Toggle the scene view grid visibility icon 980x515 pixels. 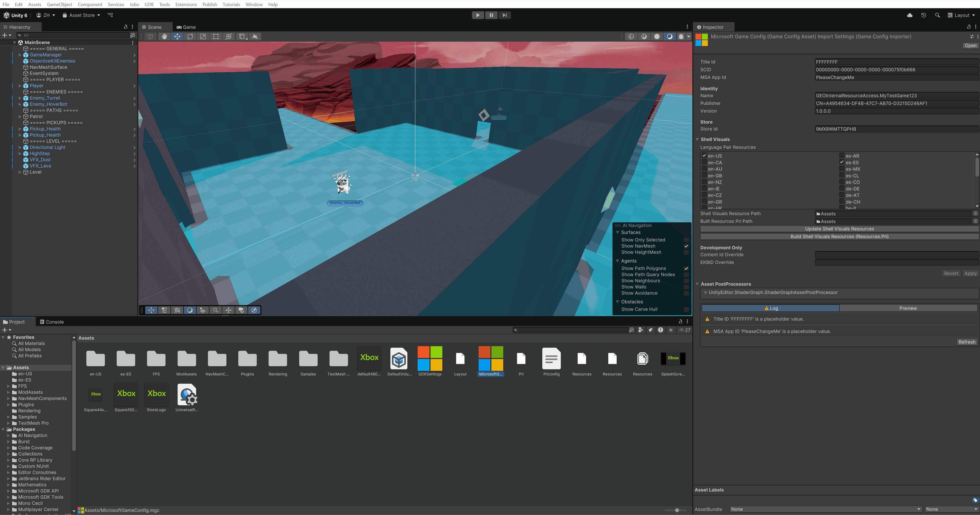coord(177,310)
